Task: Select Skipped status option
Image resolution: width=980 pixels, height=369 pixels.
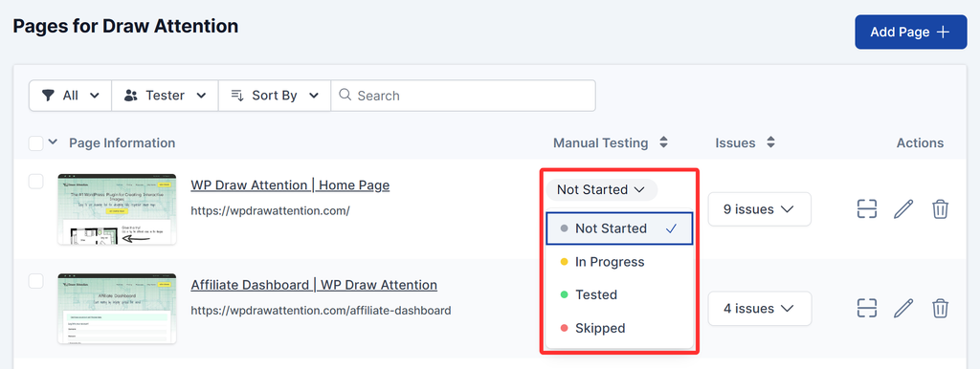Action: [619, 328]
